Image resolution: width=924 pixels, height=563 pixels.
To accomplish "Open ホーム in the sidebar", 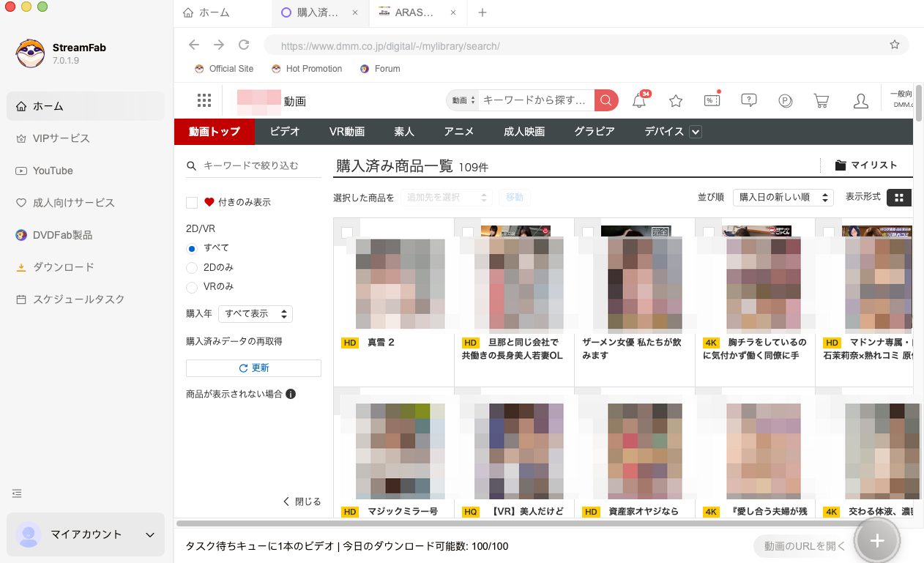I will pos(86,106).
